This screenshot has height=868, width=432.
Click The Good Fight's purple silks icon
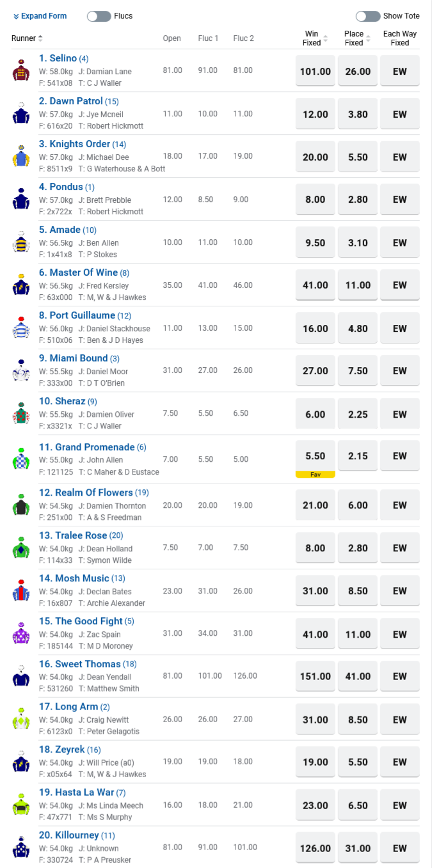(21, 633)
